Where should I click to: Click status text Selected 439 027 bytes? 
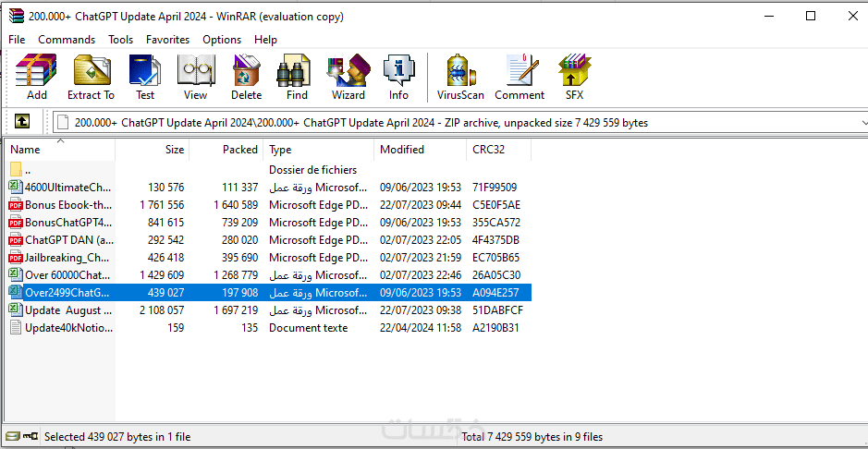pyautogui.click(x=116, y=437)
